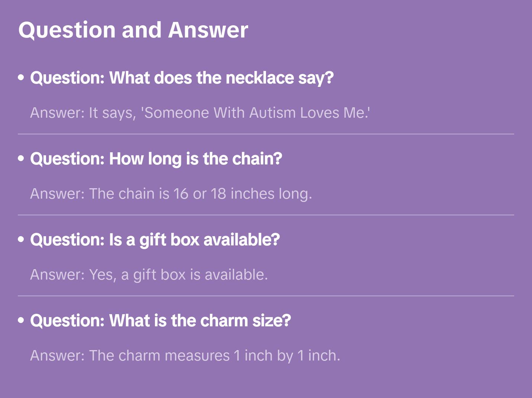
Task: Select the "Is a gift box available?" question
Action: click(155, 240)
